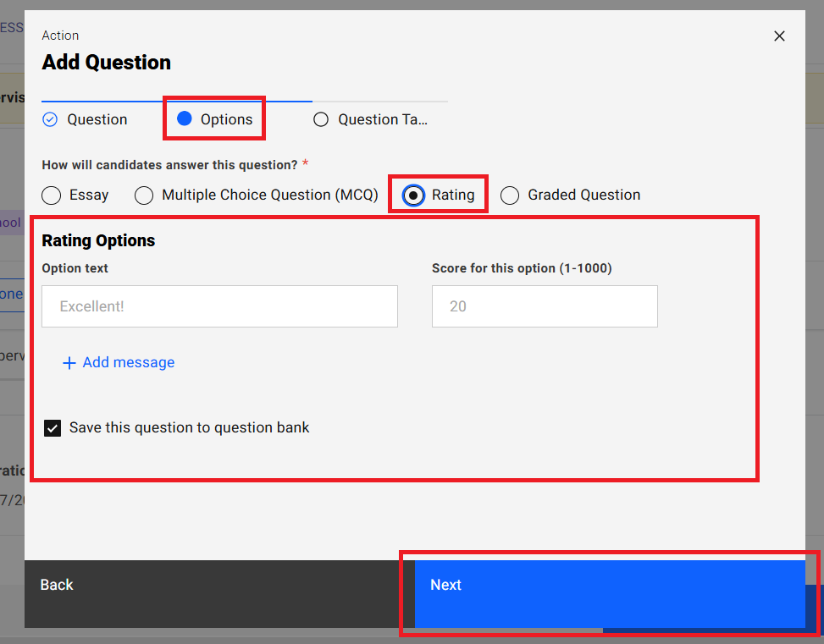Focus the Option text input field
Screen dimensions: 824x644
[219, 306]
